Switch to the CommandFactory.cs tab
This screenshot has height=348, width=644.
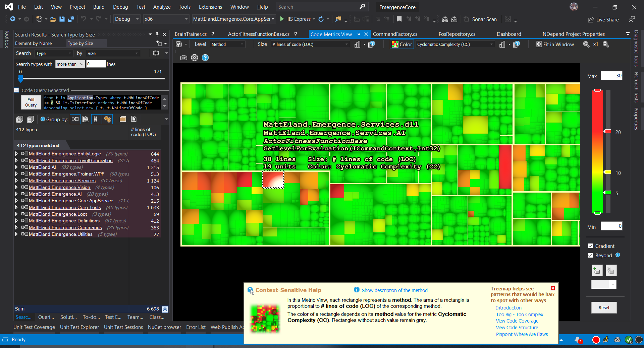[395, 34]
